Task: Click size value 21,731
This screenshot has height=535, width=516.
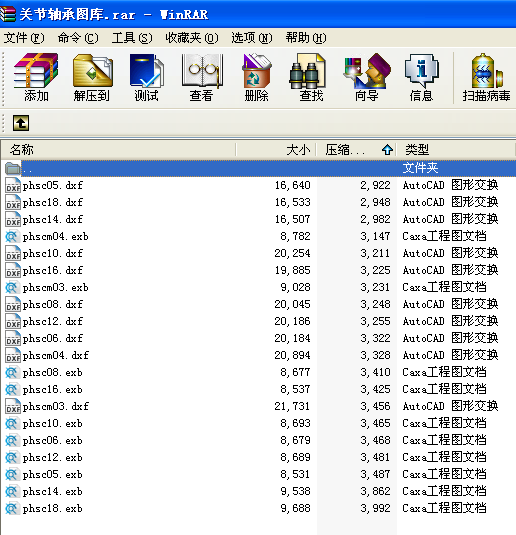Action: coord(292,406)
